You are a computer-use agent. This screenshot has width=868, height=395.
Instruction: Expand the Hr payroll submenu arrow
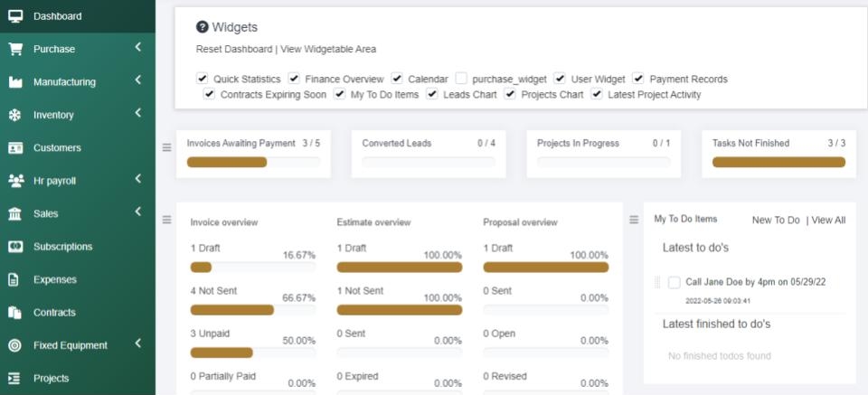[137, 179]
